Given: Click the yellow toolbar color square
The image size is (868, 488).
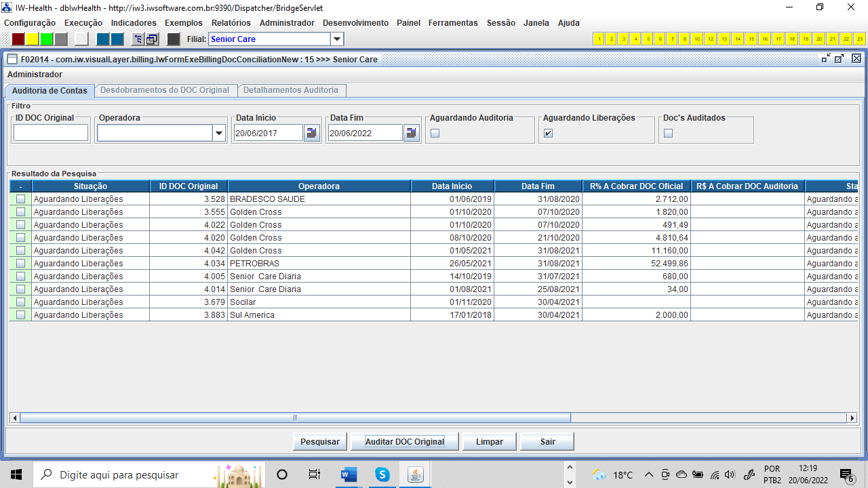Looking at the screenshot, I should click(x=32, y=39).
